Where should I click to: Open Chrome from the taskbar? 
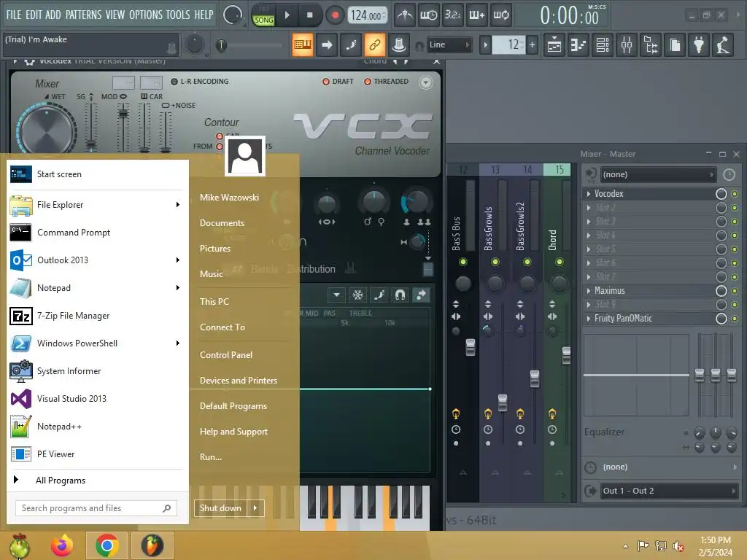pyautogui.click(x=107, y=545)
